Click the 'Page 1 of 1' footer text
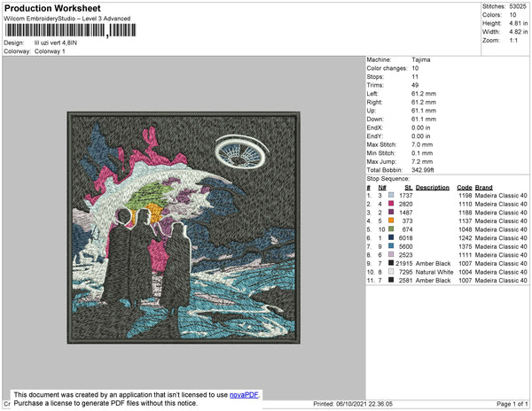 click(x=512, y=404)
